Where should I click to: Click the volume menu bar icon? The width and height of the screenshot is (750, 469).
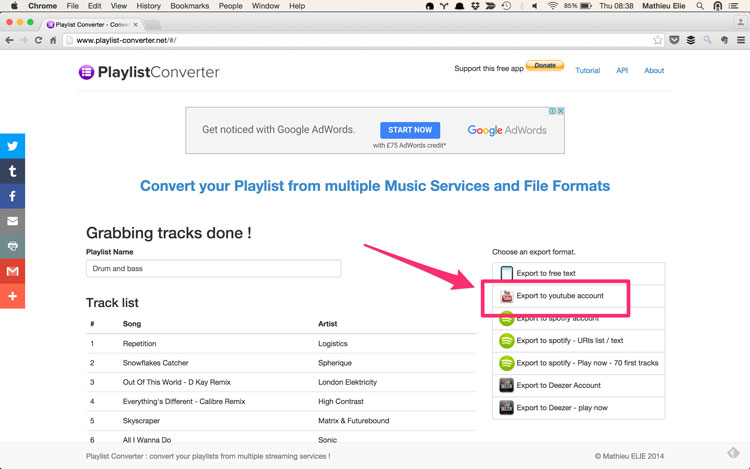click(535, 6)
